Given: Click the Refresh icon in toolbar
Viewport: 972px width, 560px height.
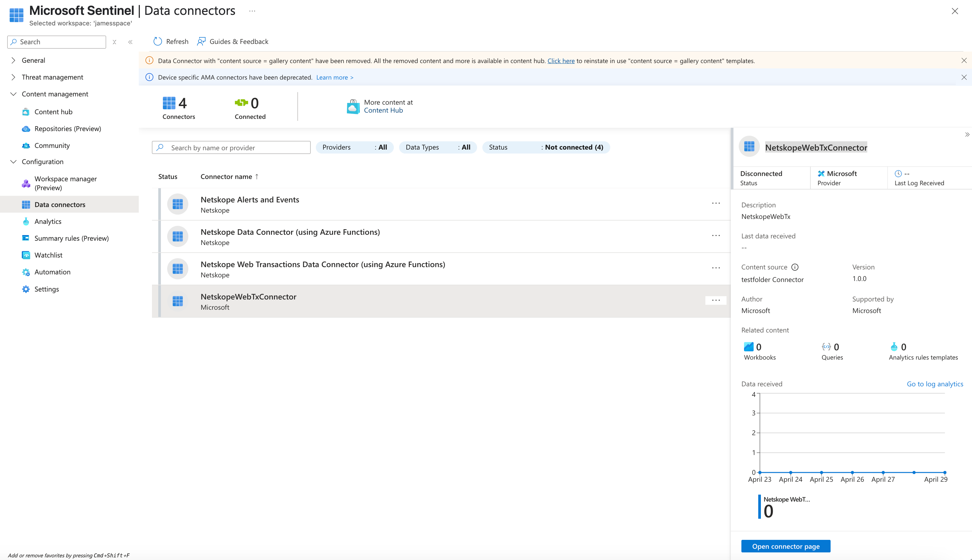Looking at the screenshot, I should point(157,42).
